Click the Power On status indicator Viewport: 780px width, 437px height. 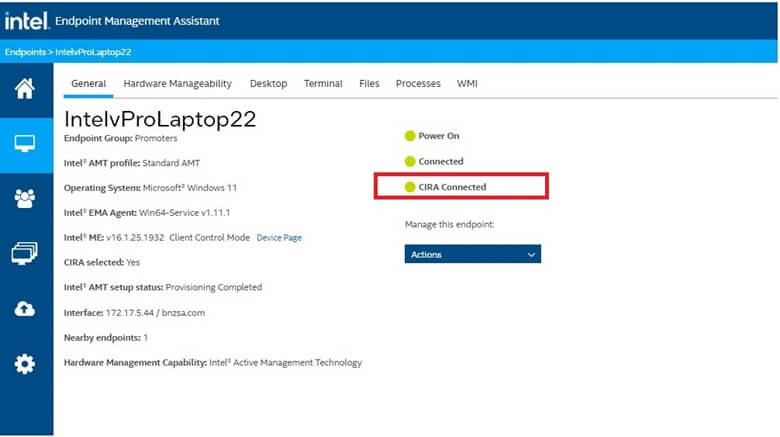click(432, 136)
